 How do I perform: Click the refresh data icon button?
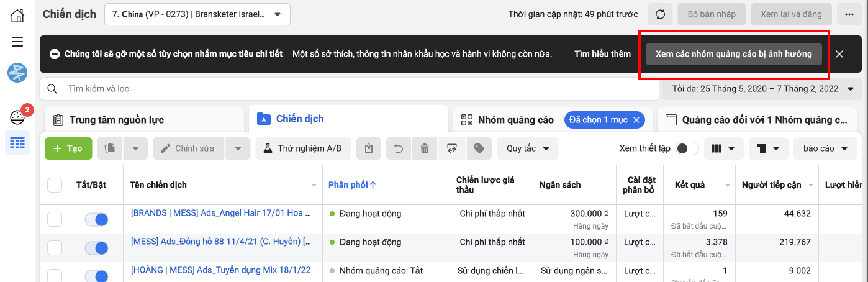pyautogui.click(x=661, y=14)
